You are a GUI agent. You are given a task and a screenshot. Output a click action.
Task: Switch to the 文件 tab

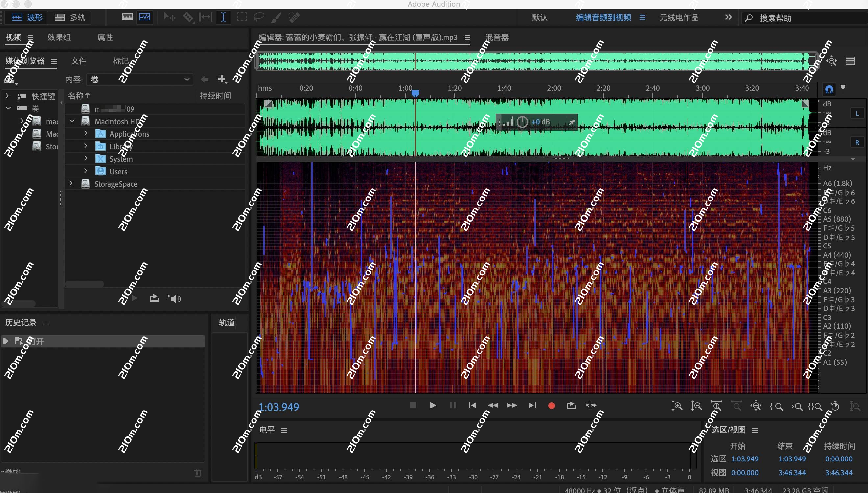79,61
